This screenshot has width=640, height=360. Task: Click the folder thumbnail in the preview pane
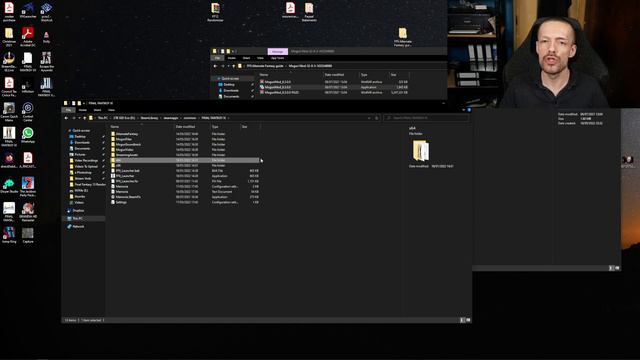pos(421,151)
